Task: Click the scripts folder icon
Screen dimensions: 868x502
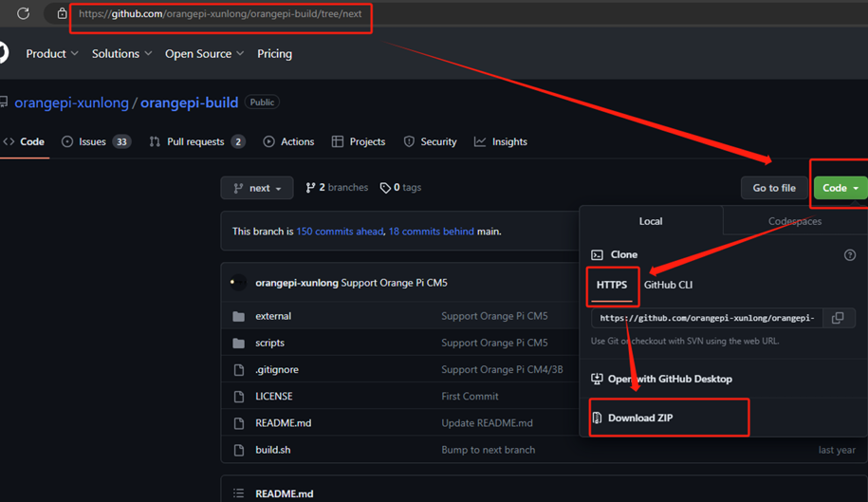Action: click(239, 343)
